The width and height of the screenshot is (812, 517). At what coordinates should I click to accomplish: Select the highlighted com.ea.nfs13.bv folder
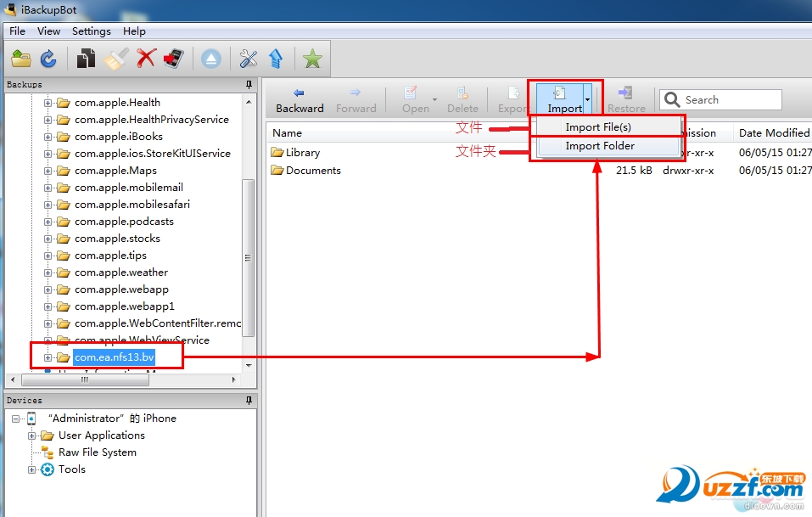tap(114, 357)
